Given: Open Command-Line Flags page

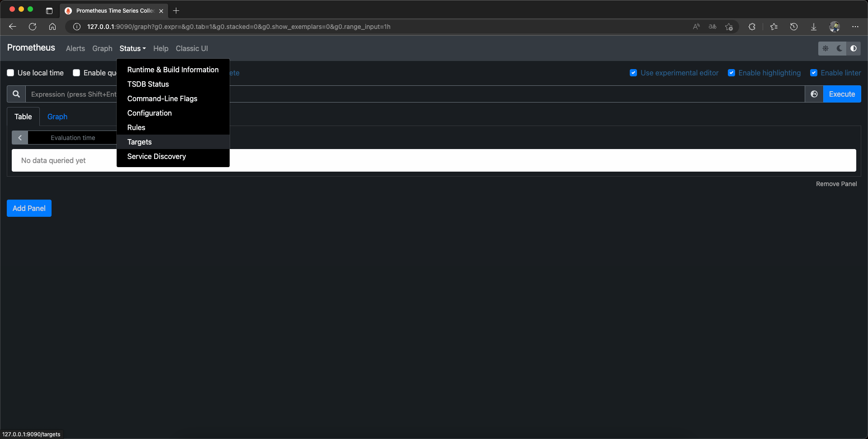Looking at the screenshot, I should (x=173, y=98).
